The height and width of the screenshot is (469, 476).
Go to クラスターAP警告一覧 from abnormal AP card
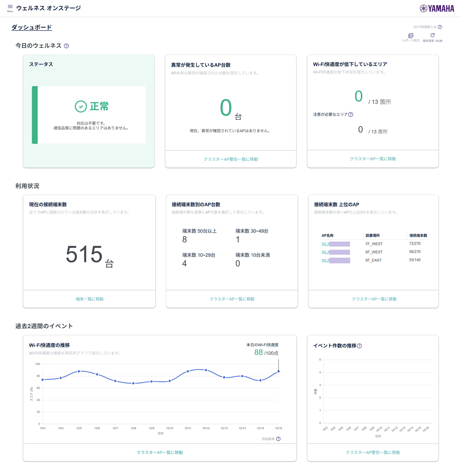(x=231, y=159)
